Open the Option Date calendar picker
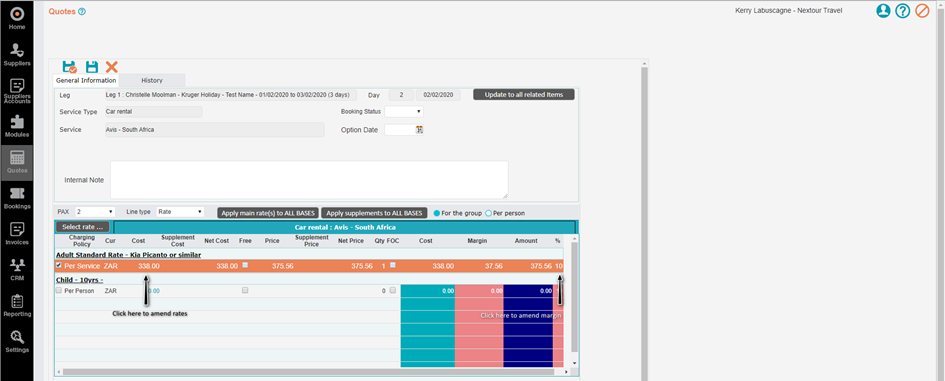This screenshot has width=945, height=381. click(x=419, y=130)
